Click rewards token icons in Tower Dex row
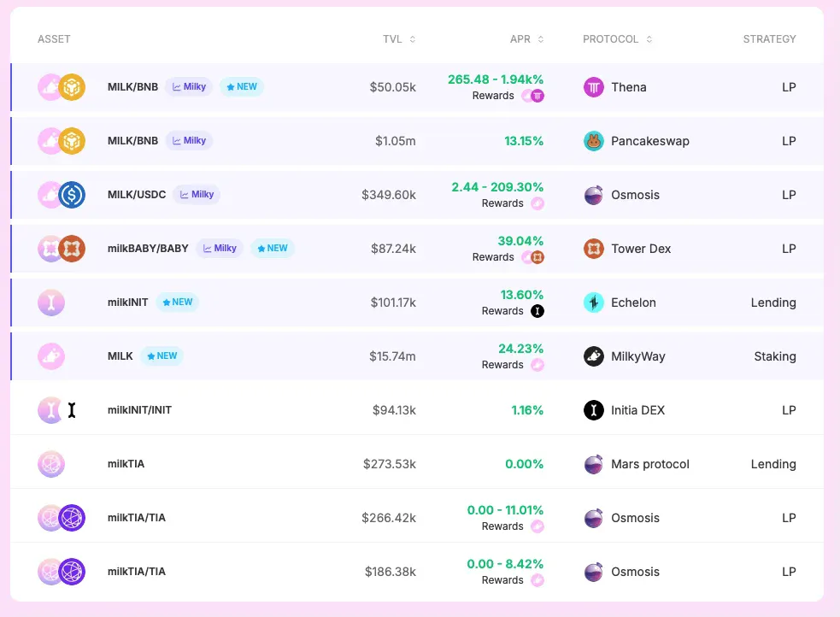 (x=533, y=257)
